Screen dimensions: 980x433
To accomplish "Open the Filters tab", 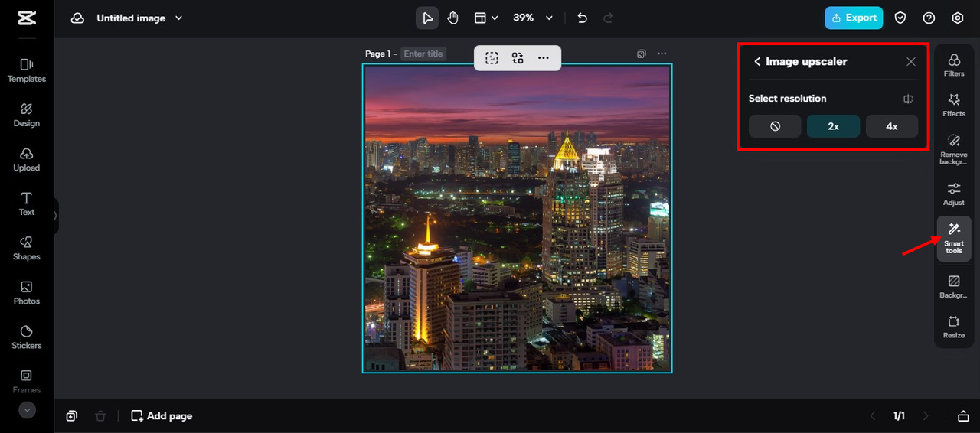I will click(954, 65).
